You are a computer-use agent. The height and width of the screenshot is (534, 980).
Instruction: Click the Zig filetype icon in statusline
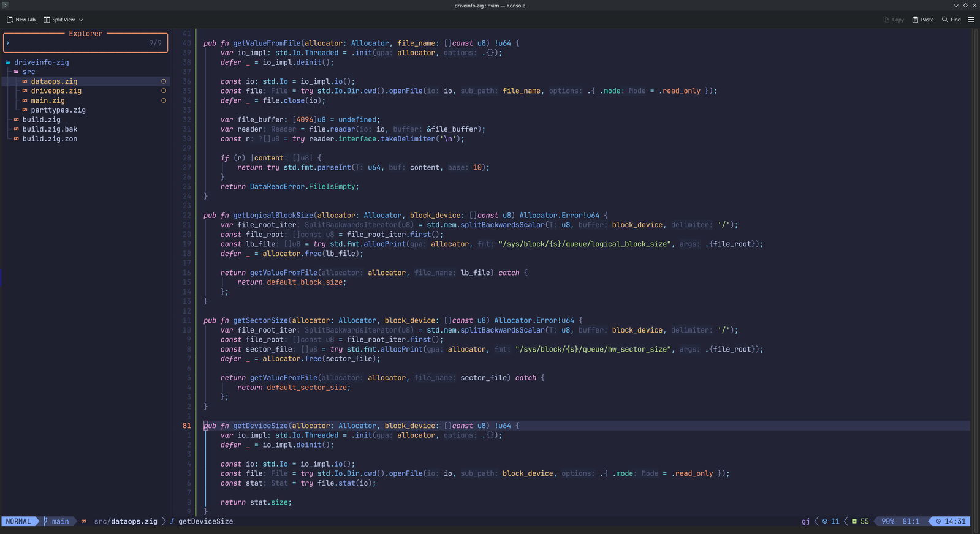(x=84, y=522)
